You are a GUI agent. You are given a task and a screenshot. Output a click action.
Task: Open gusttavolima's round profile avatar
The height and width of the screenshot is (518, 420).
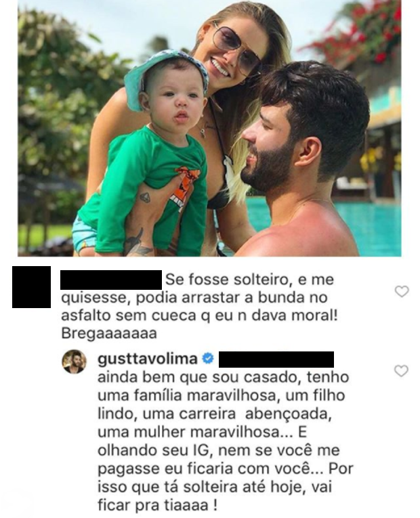click(75, 362)
